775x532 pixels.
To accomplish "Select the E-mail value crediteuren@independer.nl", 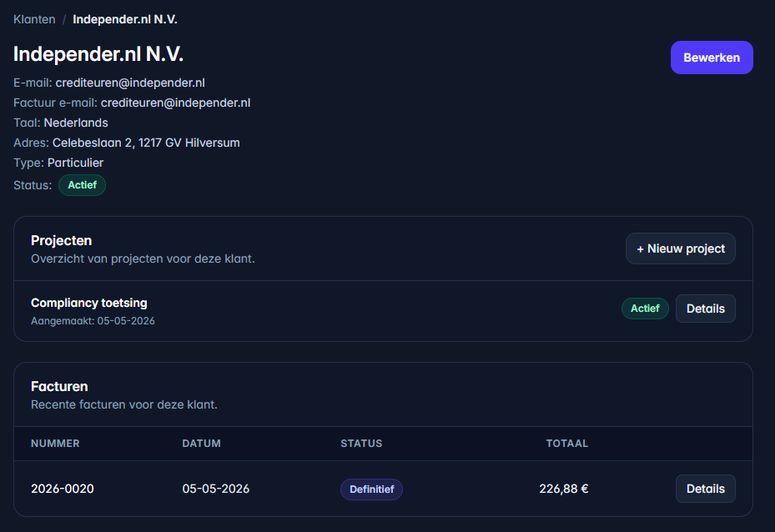I will point(130,83).
